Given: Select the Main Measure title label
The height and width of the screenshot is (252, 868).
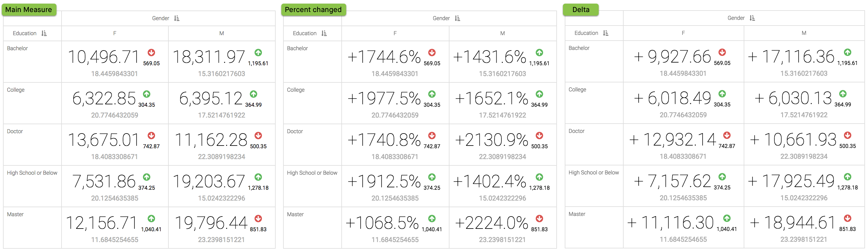Looking at the screenshot, I should click(29, 10).
